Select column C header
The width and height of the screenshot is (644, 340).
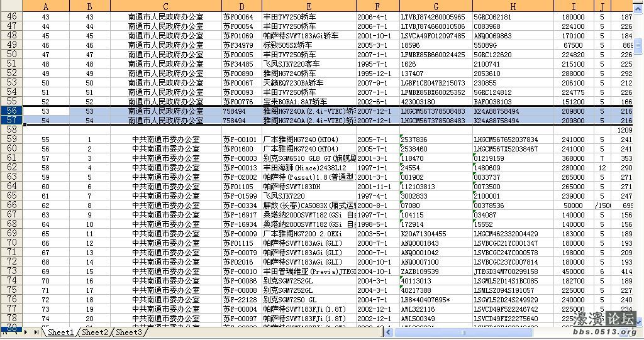[165, 6]
